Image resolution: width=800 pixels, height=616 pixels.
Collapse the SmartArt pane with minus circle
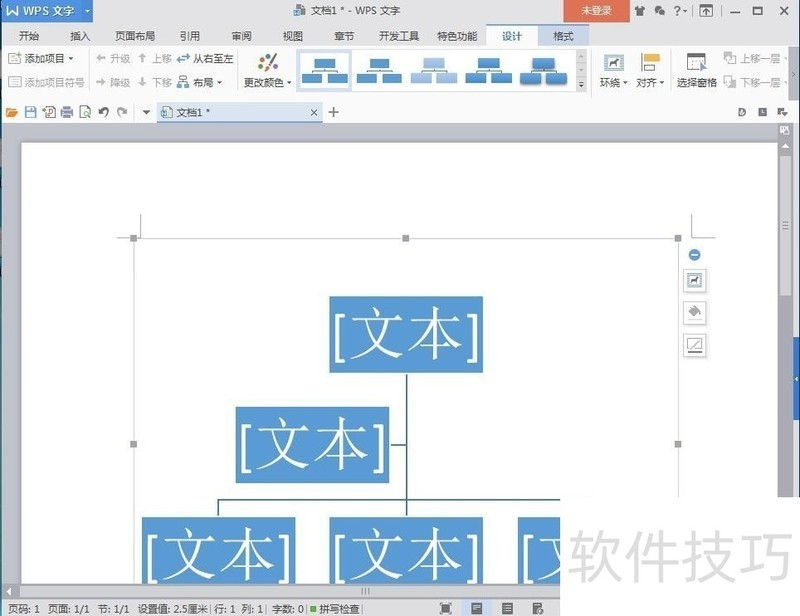pyautogui.click(x=695, y=253)
